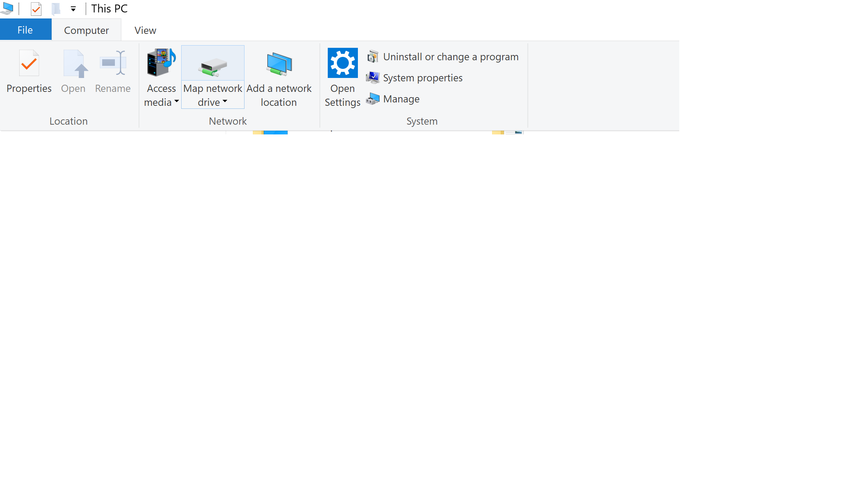Viewport: 868px width, 488px height.
Task: Click the Open Settings label
Action: coord(342,95)
